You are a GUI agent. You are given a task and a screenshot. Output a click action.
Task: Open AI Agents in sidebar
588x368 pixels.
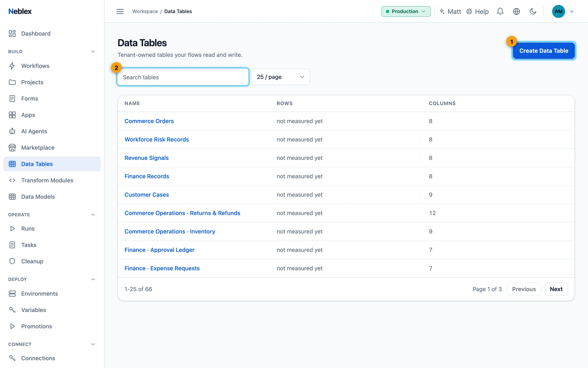pos(52,131)
